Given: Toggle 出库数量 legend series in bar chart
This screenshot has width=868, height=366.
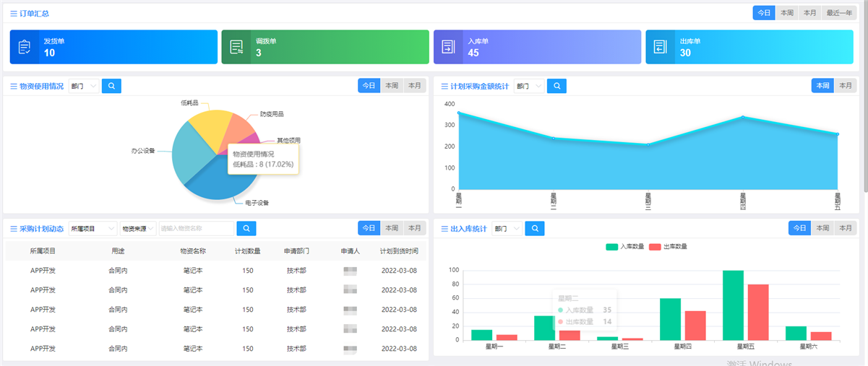Looking at the screenshot, I should click(669, 246).
